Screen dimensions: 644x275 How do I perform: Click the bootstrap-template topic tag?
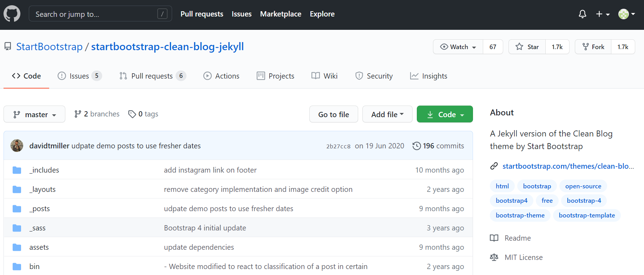587,215
